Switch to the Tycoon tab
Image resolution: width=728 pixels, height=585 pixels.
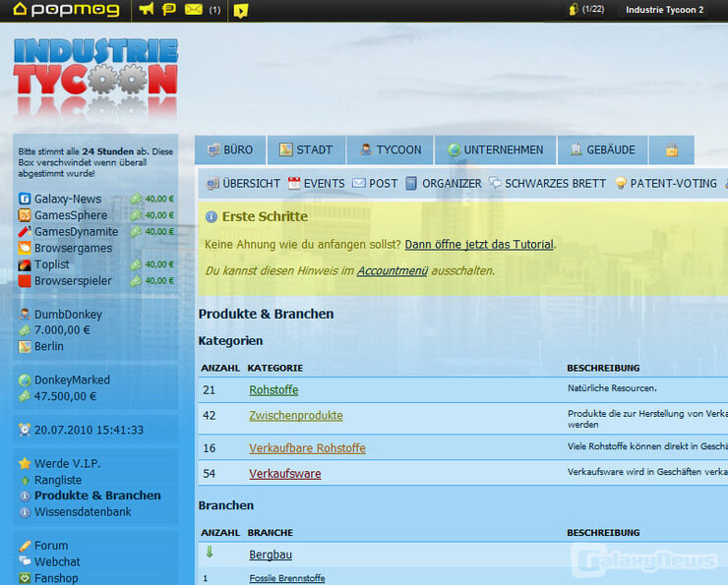(390, 149)
